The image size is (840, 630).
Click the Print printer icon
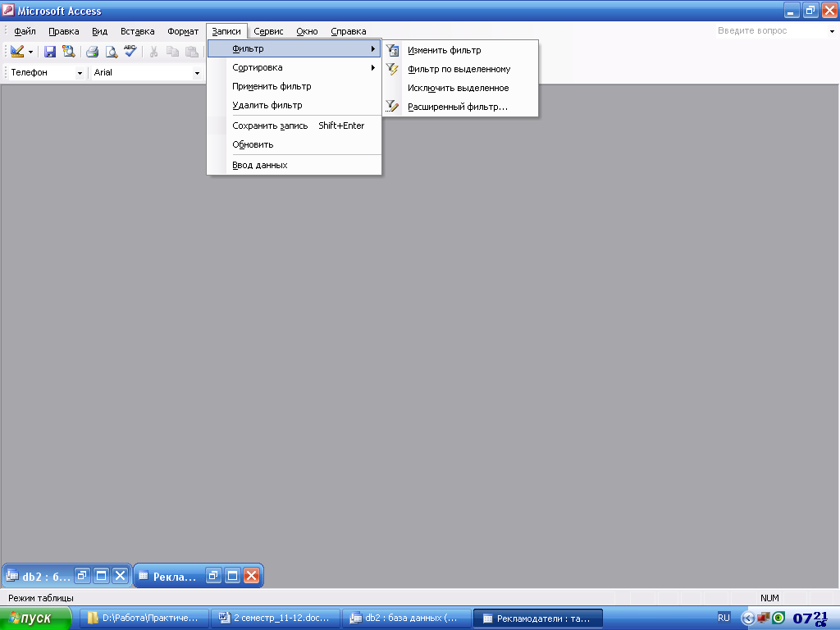click(92, 52)
